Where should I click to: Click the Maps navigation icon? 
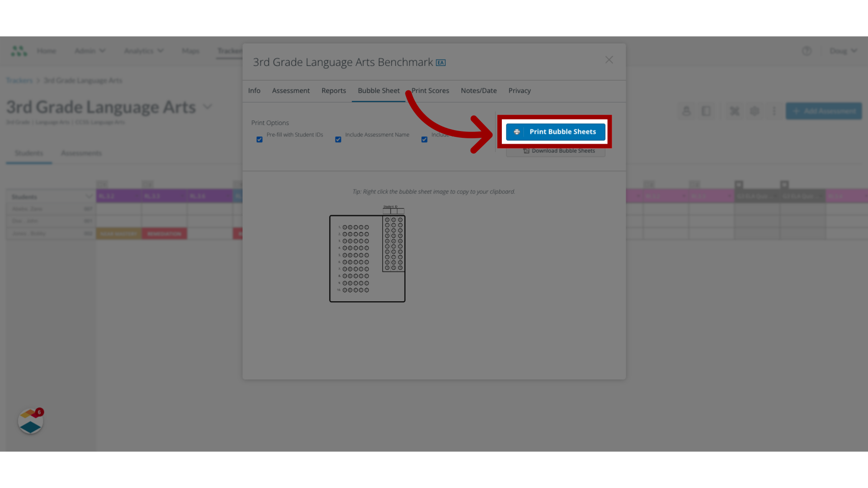[x=190, y=51]
